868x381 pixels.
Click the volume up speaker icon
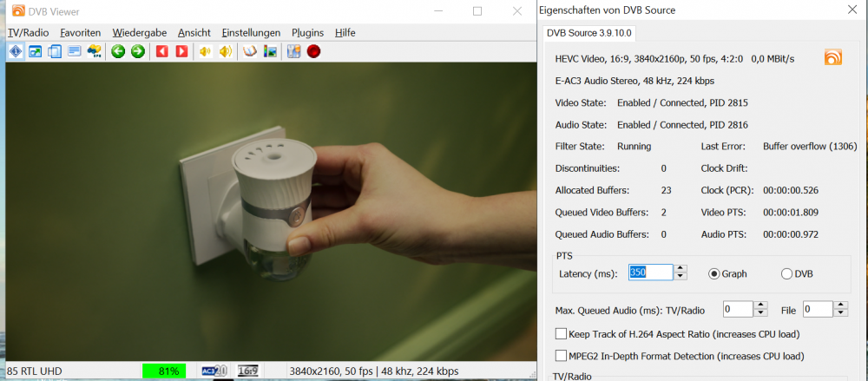tap(226, 51)
